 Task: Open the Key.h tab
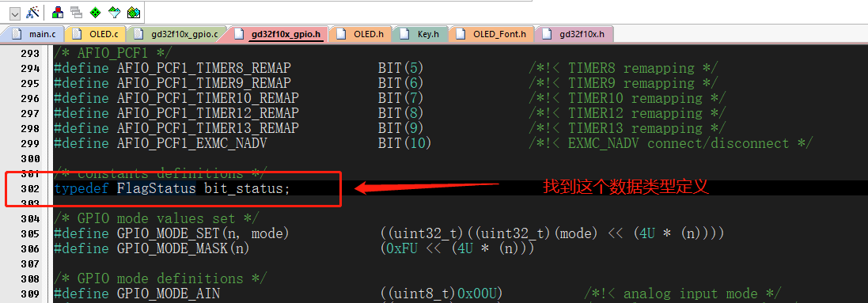[420, 34]
